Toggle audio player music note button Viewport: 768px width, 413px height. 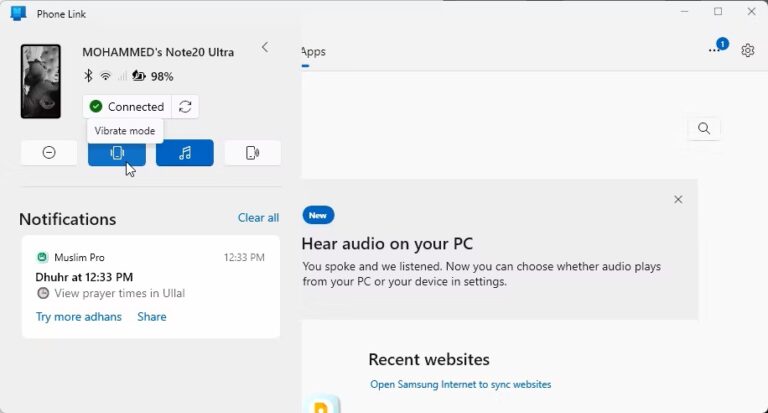pos(185,153)
